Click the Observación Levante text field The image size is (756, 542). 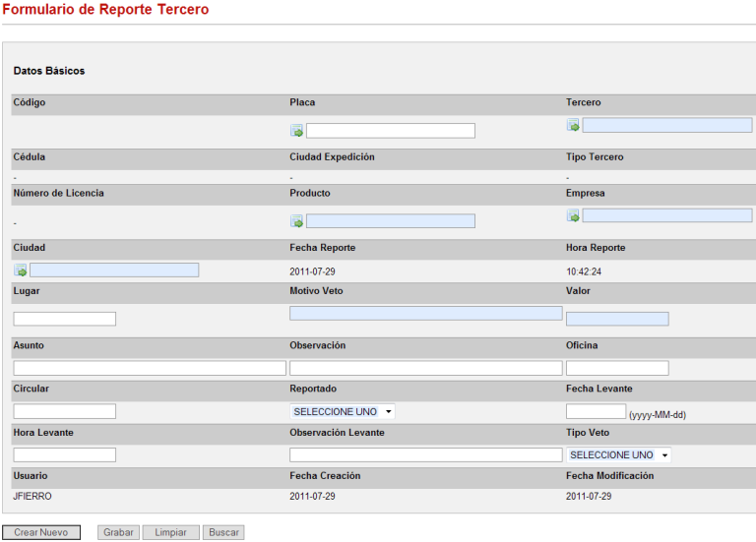(425, 454)
